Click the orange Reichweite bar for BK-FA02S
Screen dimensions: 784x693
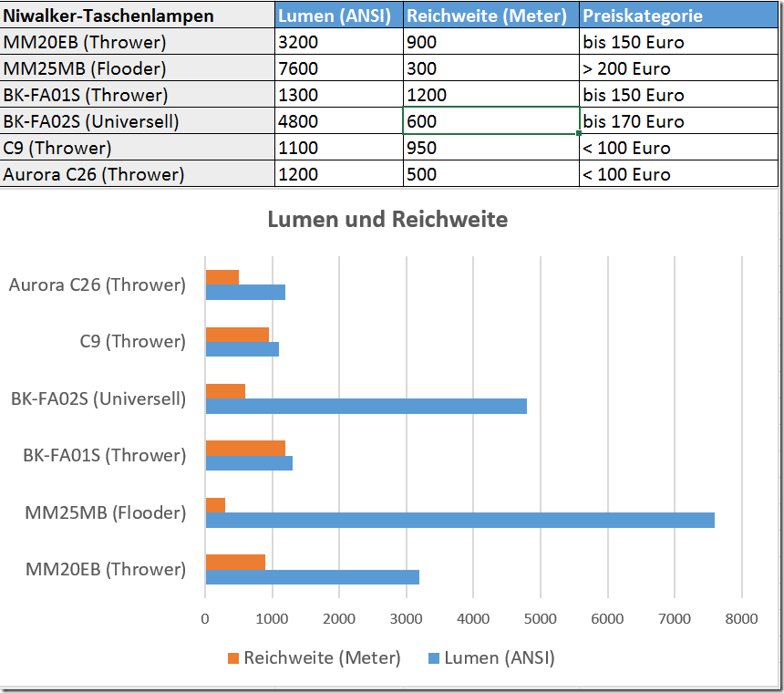coord(225,391)
